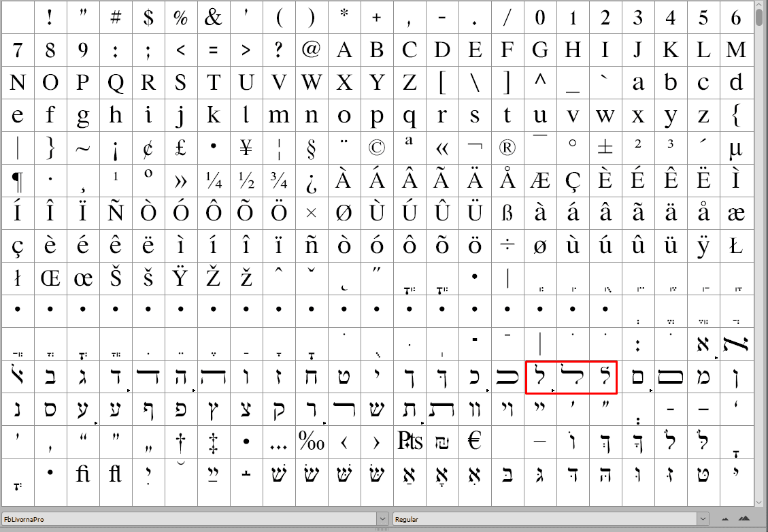Image resolution: width=768 pixels, height=532 pixels.
Task: Select the uppercase Ø glyph
Action: point(344,213)
